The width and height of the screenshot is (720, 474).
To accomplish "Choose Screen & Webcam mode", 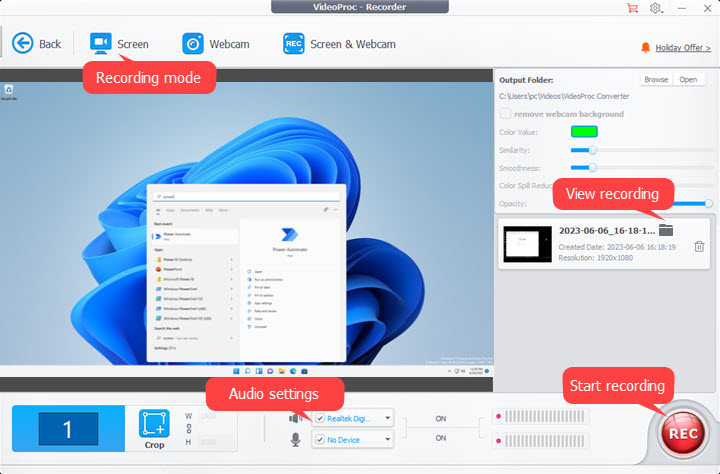I will point(339,44).
